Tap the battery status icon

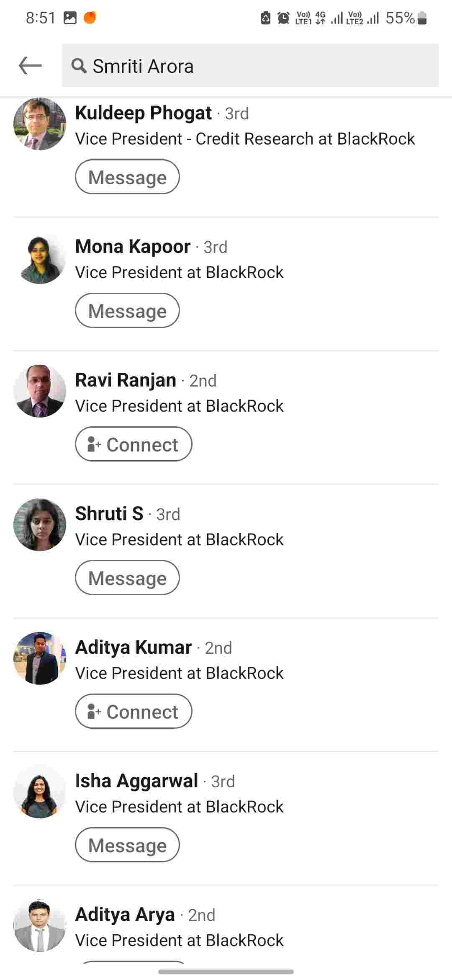point(422,18)
